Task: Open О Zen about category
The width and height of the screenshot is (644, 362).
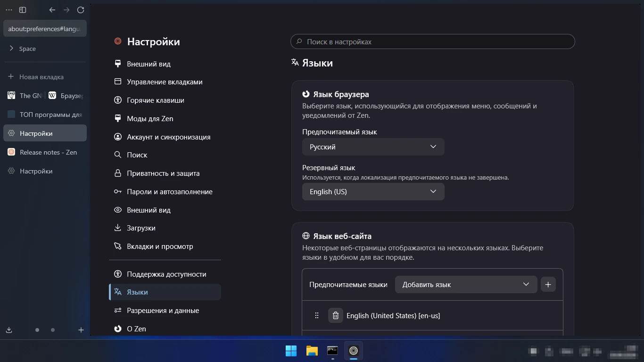Action: [x=165, y=329]
